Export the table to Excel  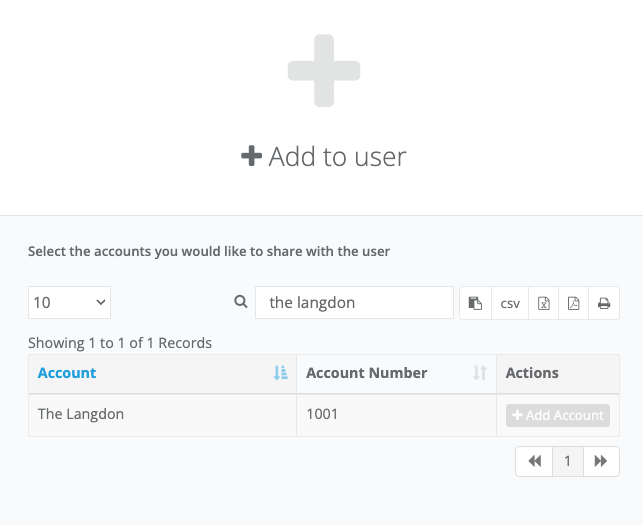coord(543,303)
